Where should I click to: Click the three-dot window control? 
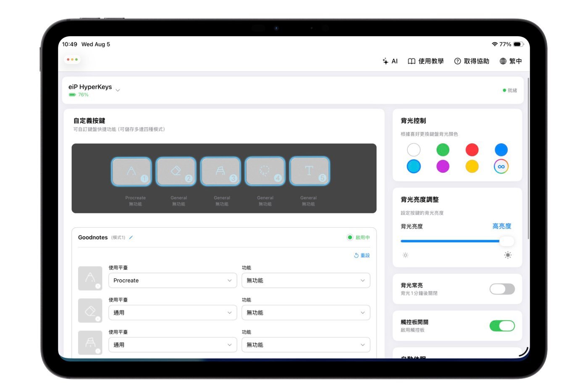pos(72,59)
